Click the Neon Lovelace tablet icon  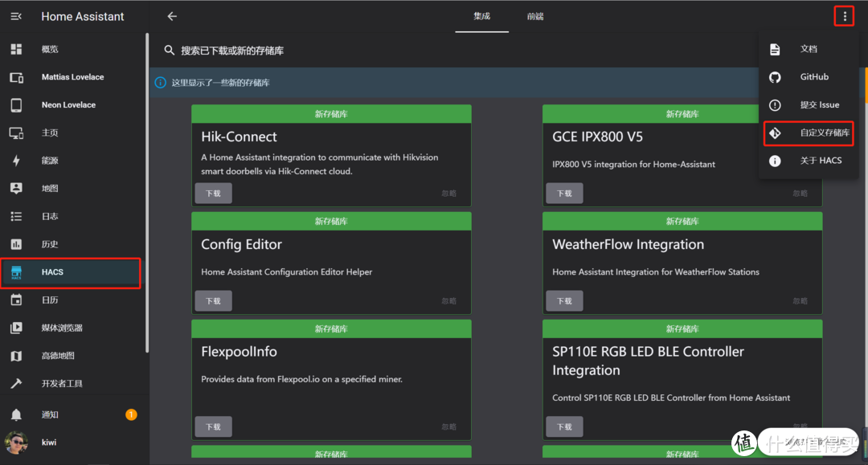[16, 105]
